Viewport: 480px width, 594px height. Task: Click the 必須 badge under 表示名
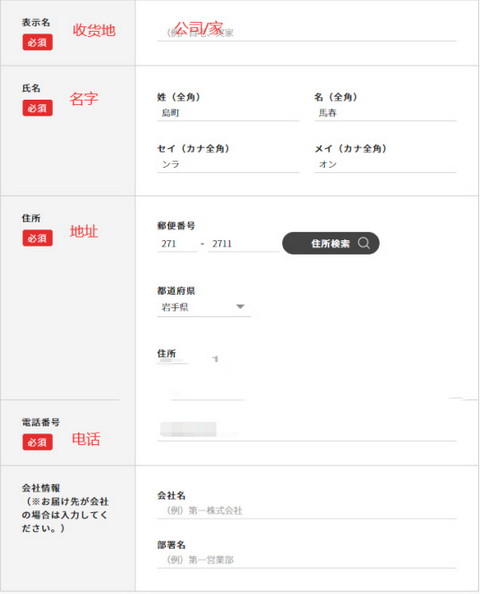pos(37,42)
